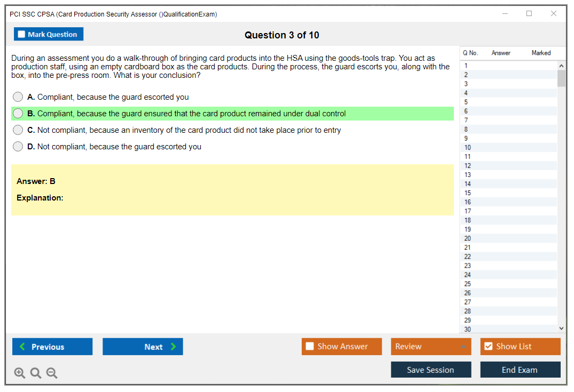
Task: Click the zoom out magnifier icon
Action: coord(52,373)
